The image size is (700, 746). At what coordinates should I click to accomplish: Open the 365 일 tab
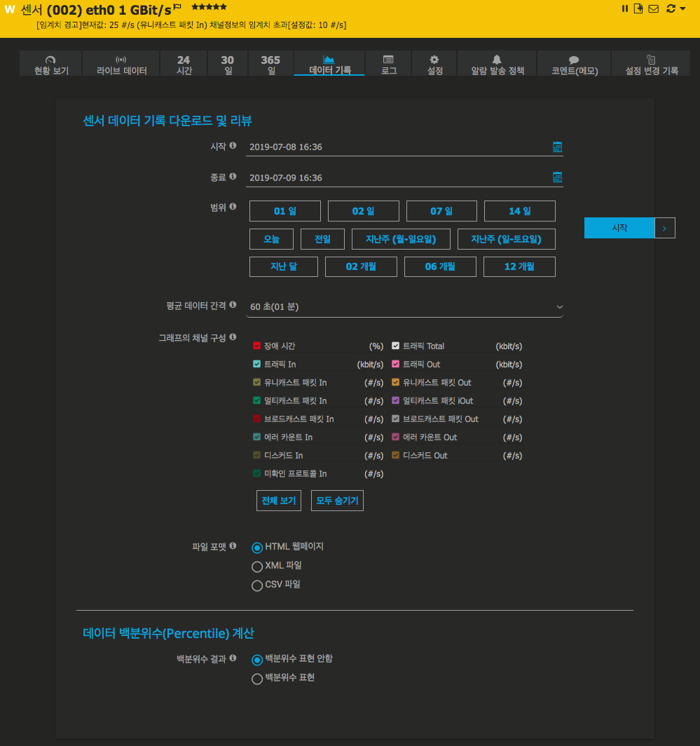pyautogui.click(x=270, y=64)
